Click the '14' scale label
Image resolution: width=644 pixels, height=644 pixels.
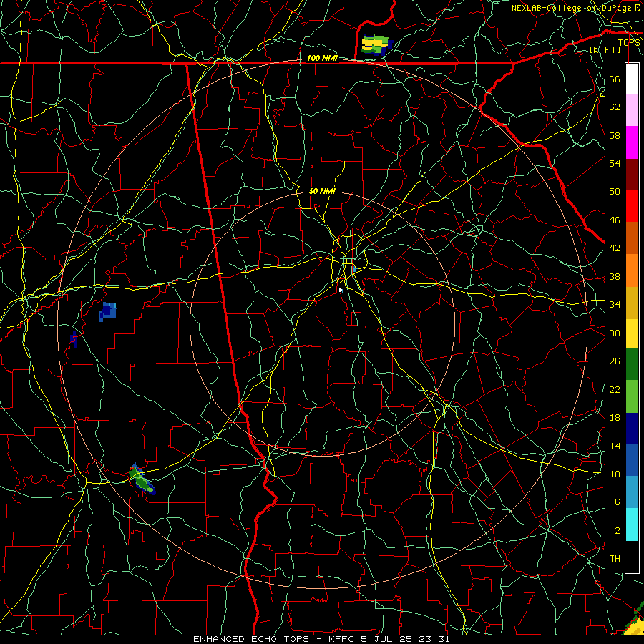pos(615,446)
